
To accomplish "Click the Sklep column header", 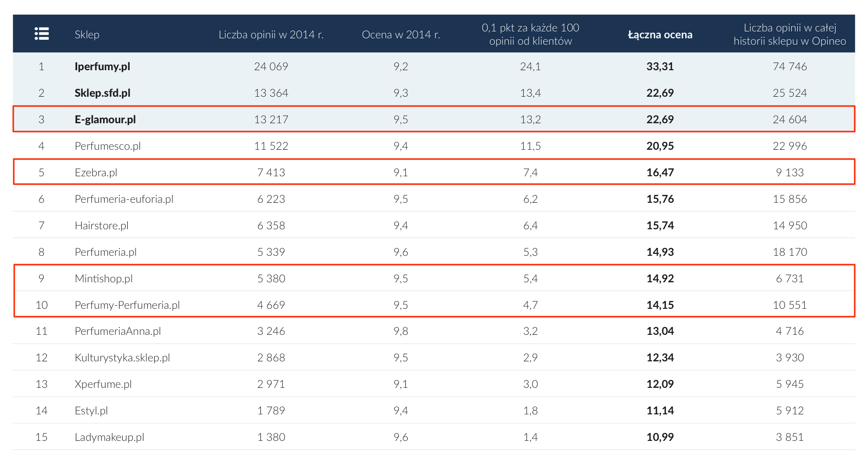I will tap(87, 34).
